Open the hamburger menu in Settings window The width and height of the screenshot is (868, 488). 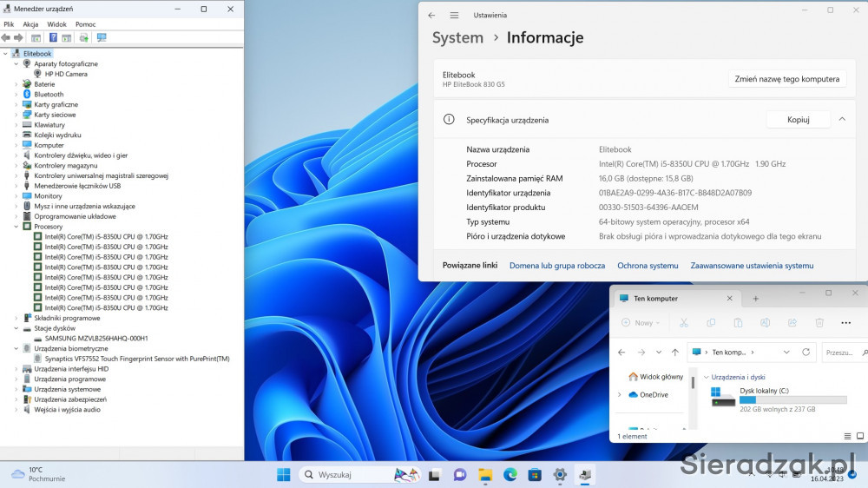click(454, 16)
